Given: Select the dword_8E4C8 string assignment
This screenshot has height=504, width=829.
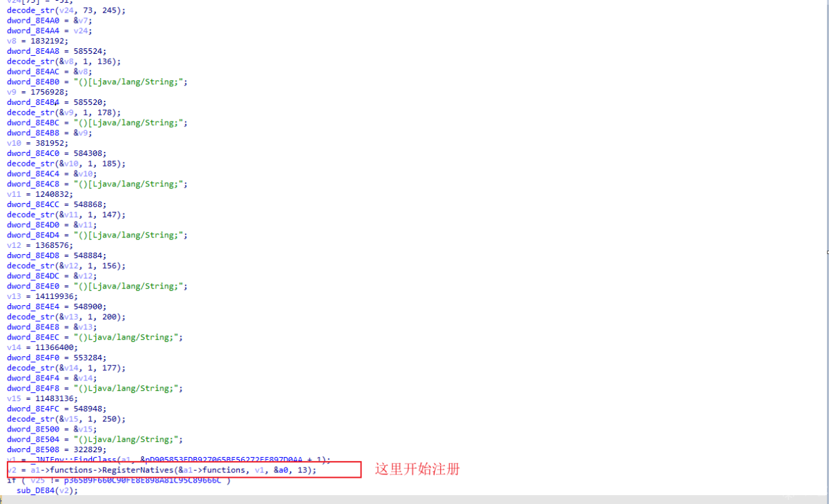Looking at the screenshot, I should click(97, 184).
